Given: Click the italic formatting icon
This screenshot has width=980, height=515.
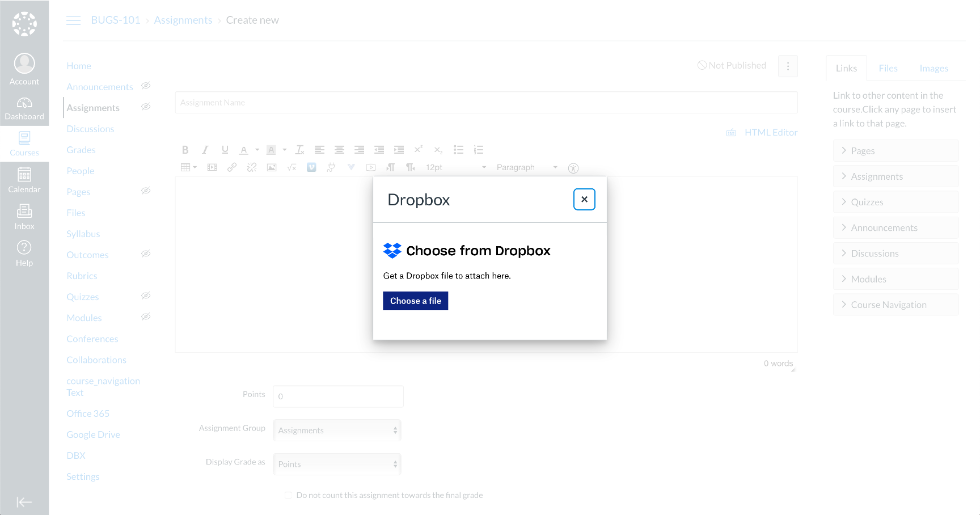Looking at the screenshot, I should [205, 150].
